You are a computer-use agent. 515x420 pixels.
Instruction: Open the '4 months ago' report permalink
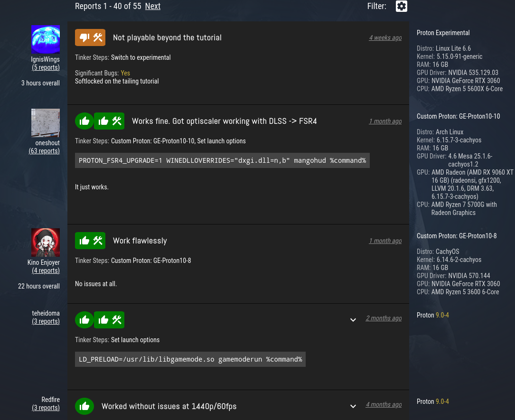click(384, 404)
